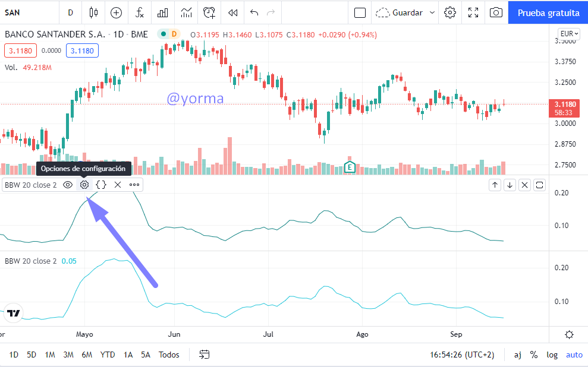The height and width of the screenshot is (367, 588).
Task: Open financials bar chart icon
Action: [163, 12]
